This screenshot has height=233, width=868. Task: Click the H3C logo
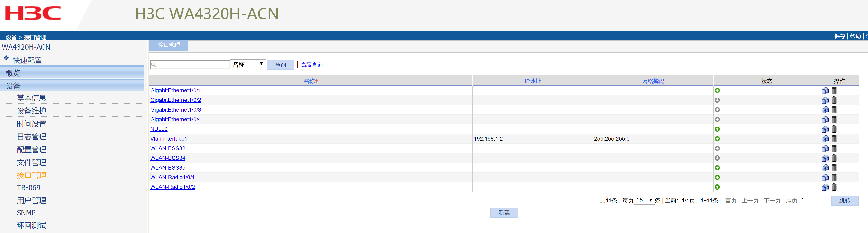pos(33,13)
